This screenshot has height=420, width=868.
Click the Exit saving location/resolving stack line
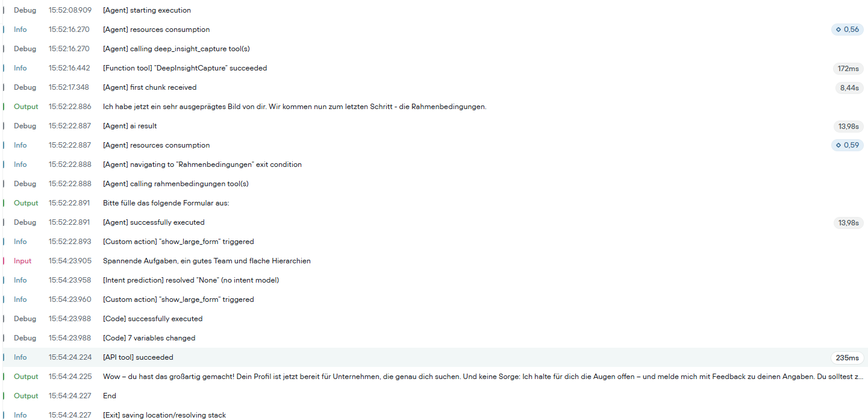435,415
